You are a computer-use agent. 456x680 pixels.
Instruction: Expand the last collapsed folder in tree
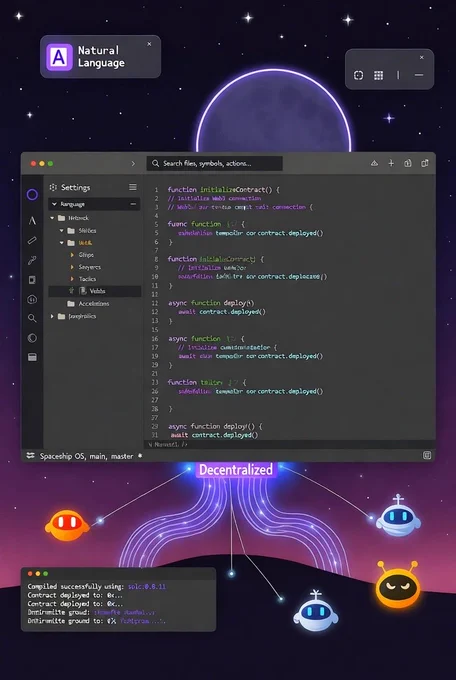[52, 316]
